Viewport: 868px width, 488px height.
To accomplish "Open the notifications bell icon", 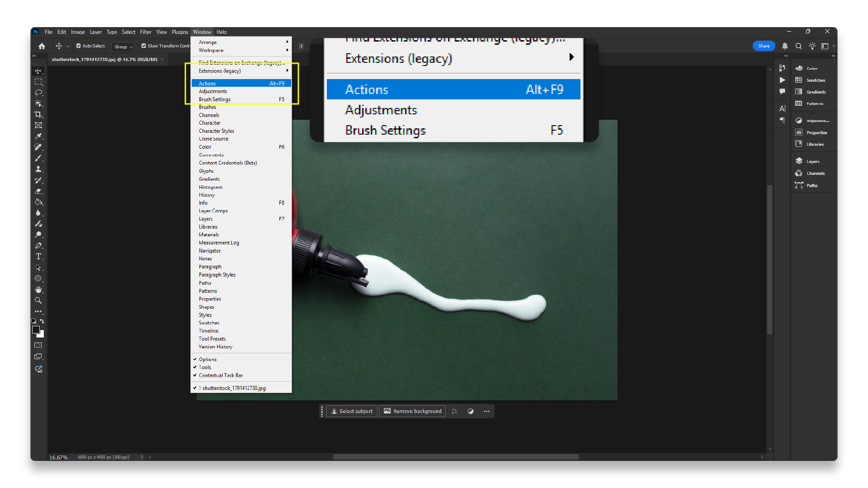I will coord(785,46).
